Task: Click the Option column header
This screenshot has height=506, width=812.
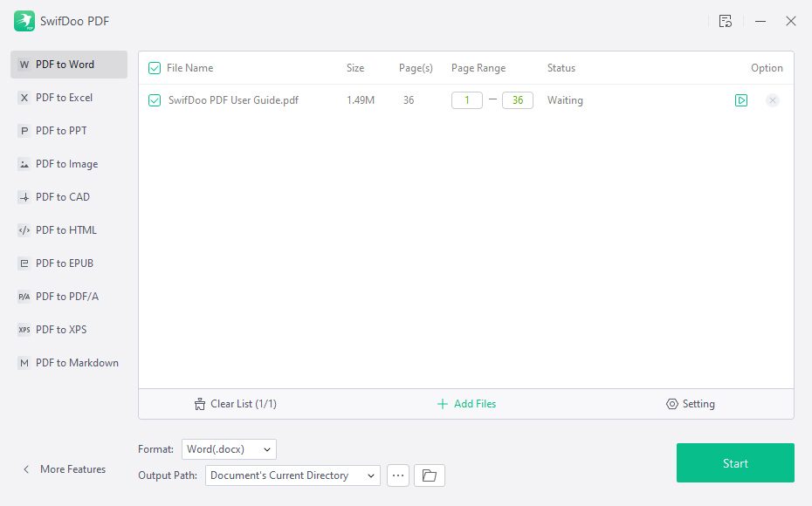Action: click(x=767, y=68)
